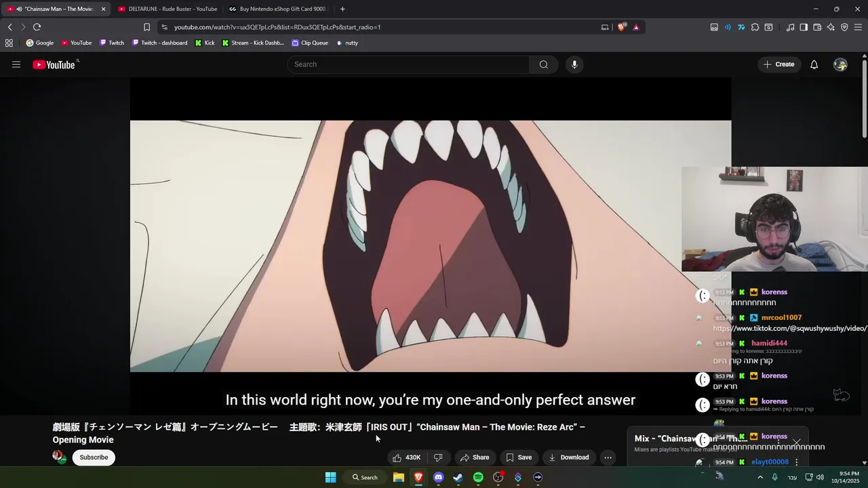The image size is (868, 488).
Task: Close the Chainsaw Man tab
Action: click(x=103, y=9)
